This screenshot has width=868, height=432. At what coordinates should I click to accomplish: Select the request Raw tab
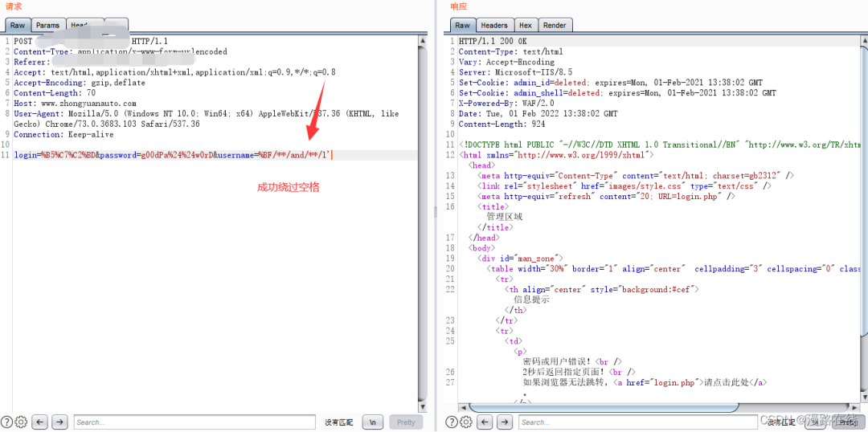click(x=18, y=26)
